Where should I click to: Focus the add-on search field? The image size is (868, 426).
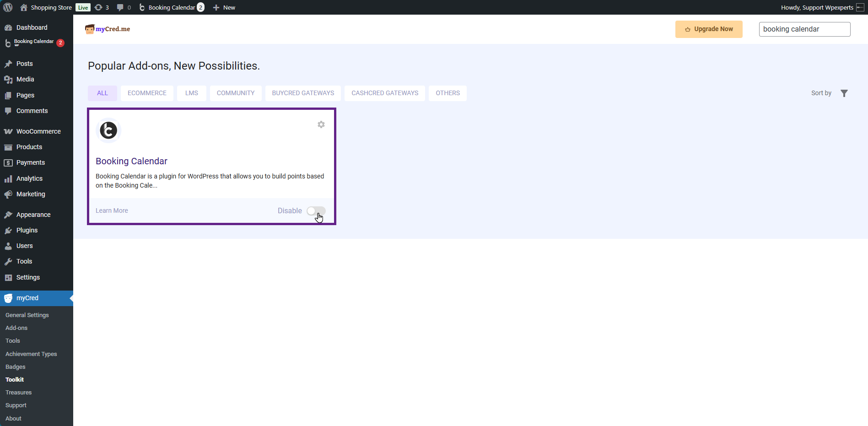[x=804, y=29]
